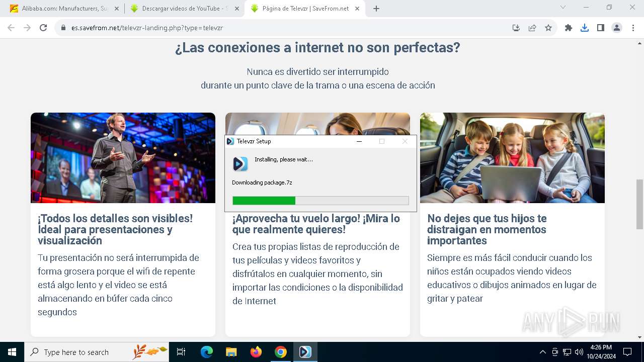Open Task View on taskbar
This screenshot has height=362, width=644.
coord(181,352)
